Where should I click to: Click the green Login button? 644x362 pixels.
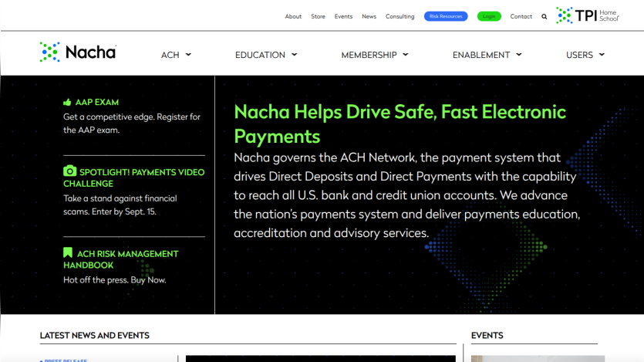pyautogui.click(x=489, y=16)
